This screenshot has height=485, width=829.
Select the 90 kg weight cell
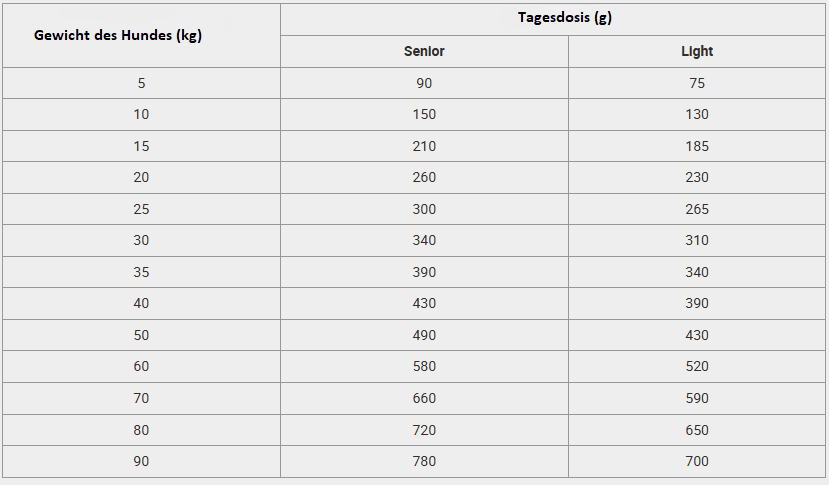141,461
